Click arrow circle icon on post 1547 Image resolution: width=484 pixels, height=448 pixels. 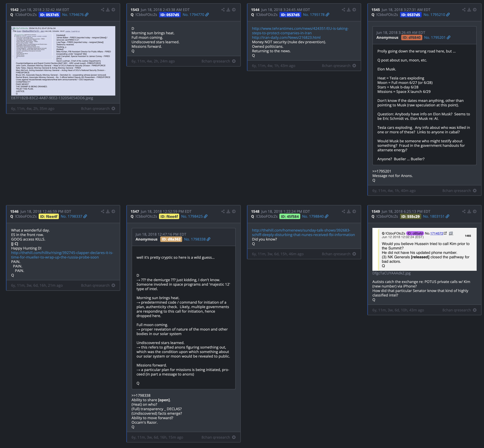[234, 211]
